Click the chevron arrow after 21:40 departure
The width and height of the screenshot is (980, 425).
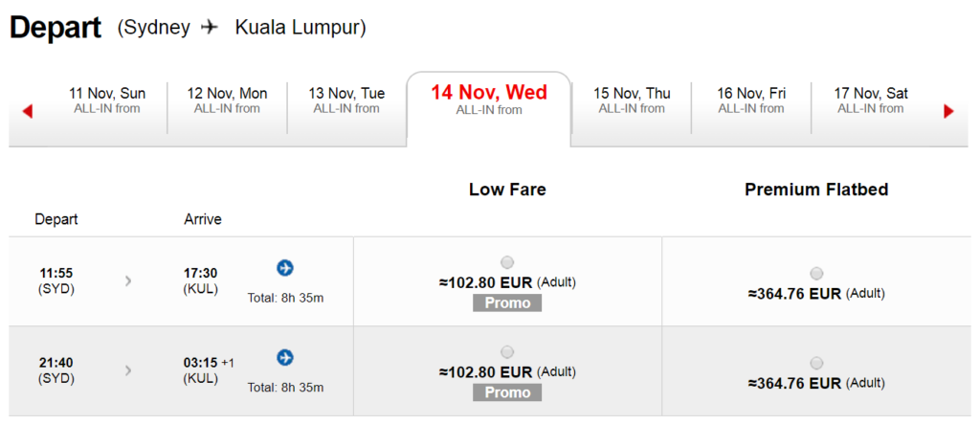(x=128, y=370)
